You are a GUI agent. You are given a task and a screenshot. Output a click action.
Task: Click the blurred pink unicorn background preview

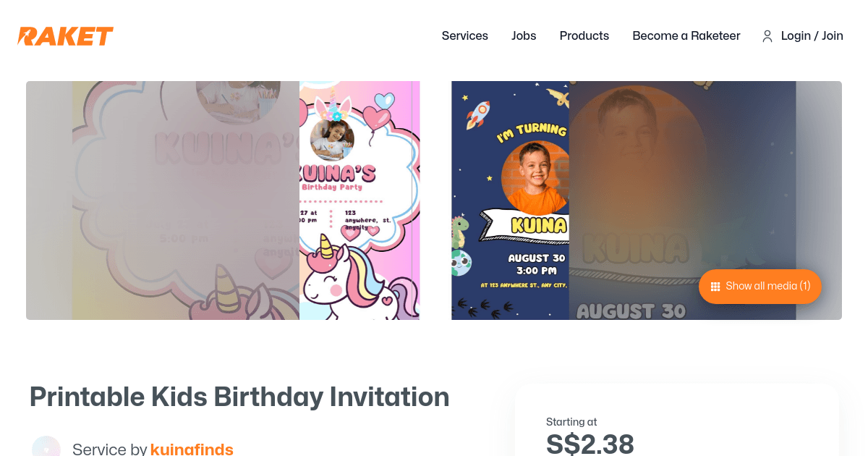tap(185, 200)
